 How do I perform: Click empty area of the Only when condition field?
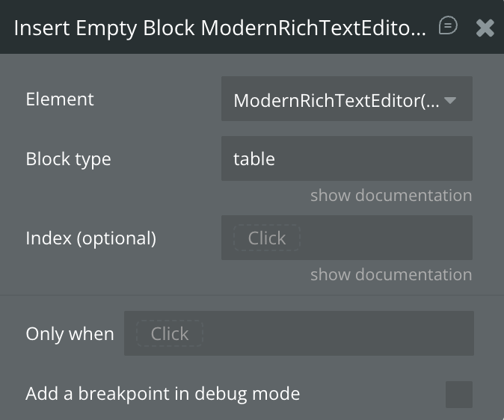[336, 333]
